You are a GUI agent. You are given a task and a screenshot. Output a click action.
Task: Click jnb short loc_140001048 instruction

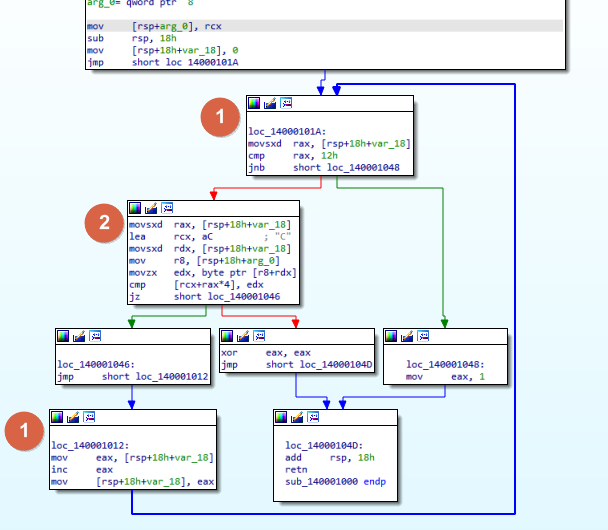(x=324, y=167)
